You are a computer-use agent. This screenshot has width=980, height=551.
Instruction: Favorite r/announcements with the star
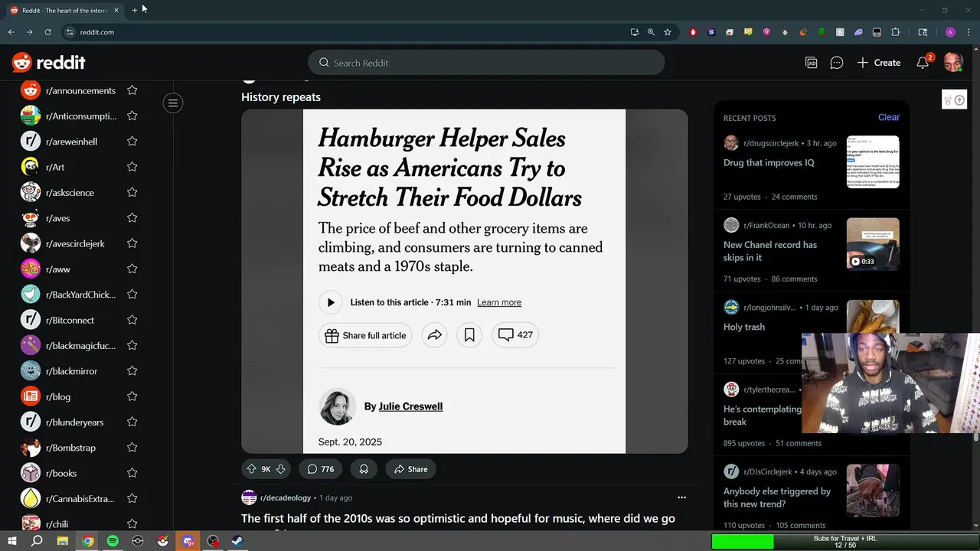pos(132,90)
